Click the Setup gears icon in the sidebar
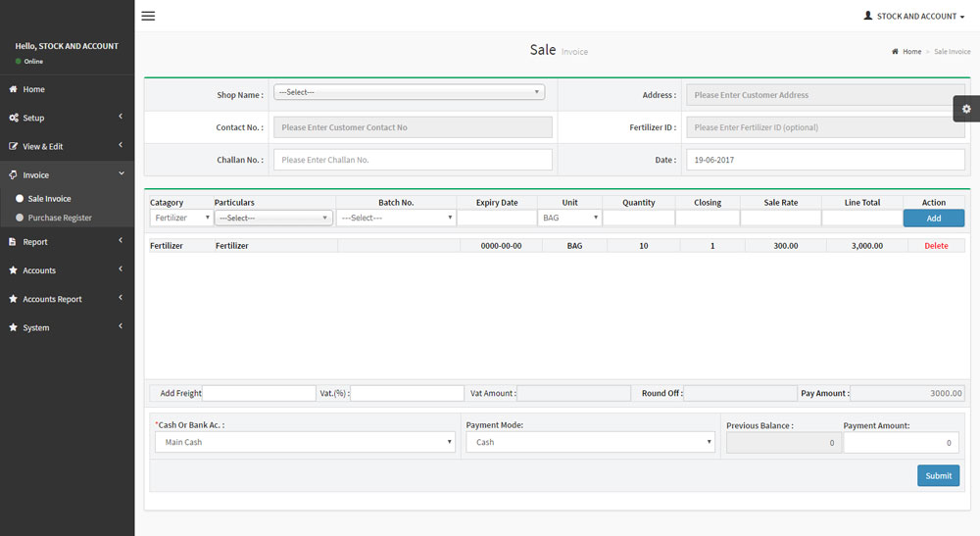This screenshot has height=536, width=980. coord(13,118)
